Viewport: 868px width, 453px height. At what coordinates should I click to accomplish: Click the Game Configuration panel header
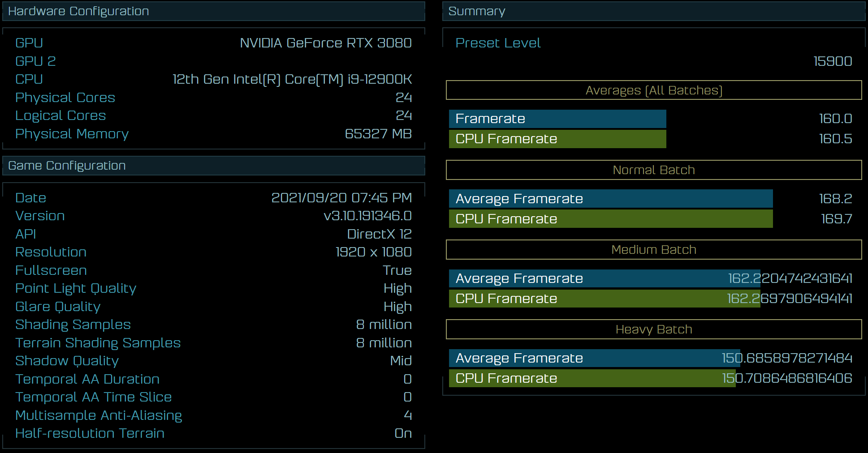(213, 166)
